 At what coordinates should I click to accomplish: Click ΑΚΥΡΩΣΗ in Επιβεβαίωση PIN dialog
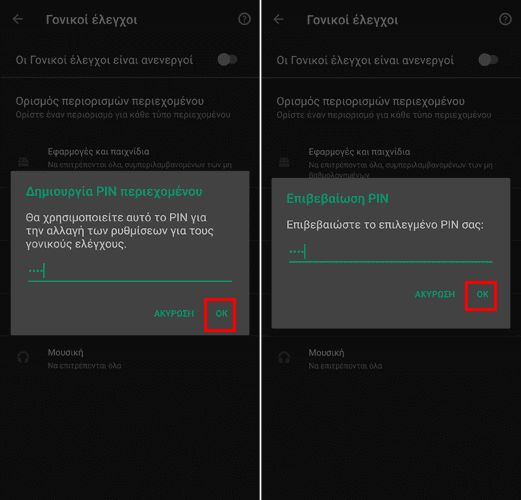[x=435, y=294]
